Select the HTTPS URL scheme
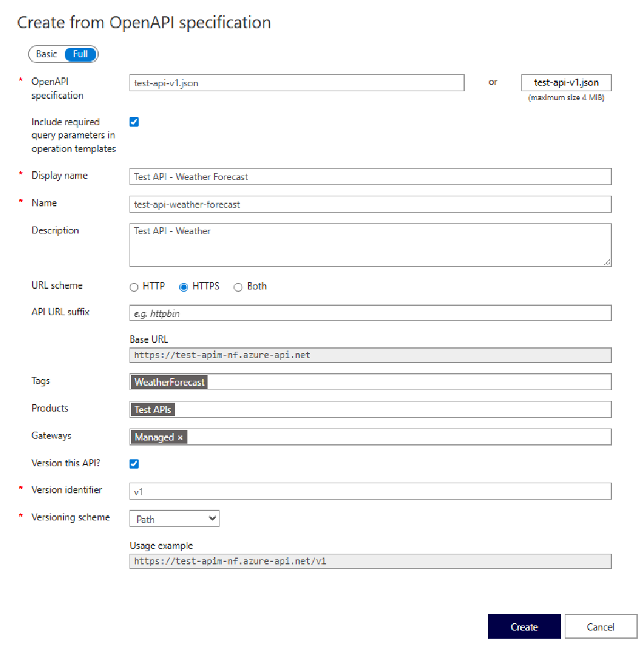 click(183, 287)
